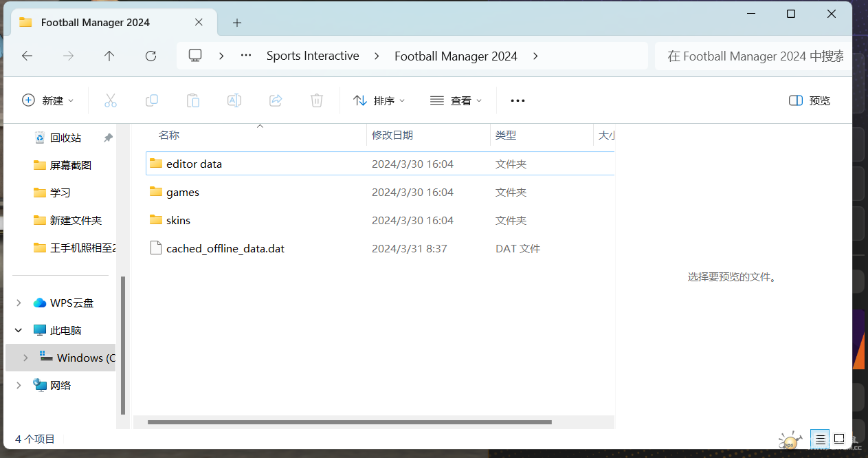
Task: Expand the chevron after Sports Interactive
Action: point(377,56)
